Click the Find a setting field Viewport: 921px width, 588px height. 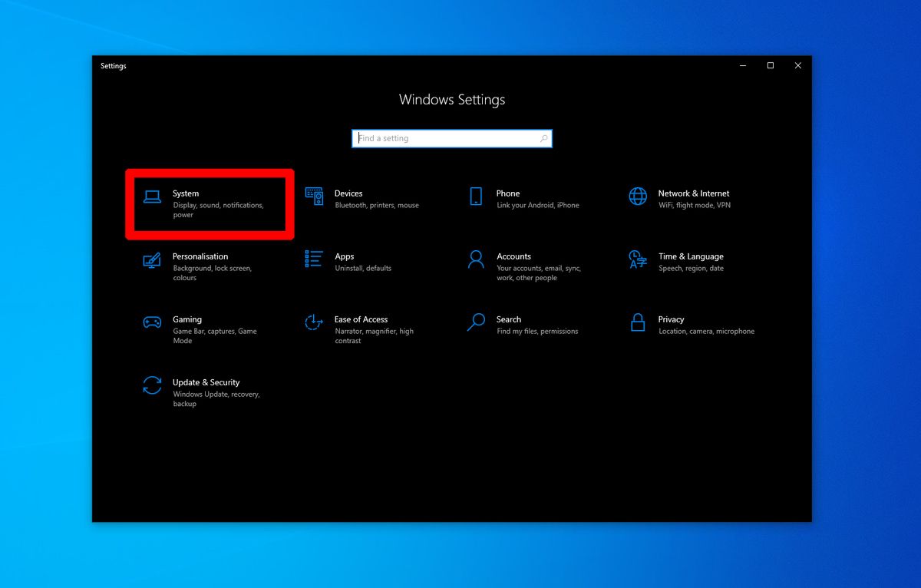452,138
